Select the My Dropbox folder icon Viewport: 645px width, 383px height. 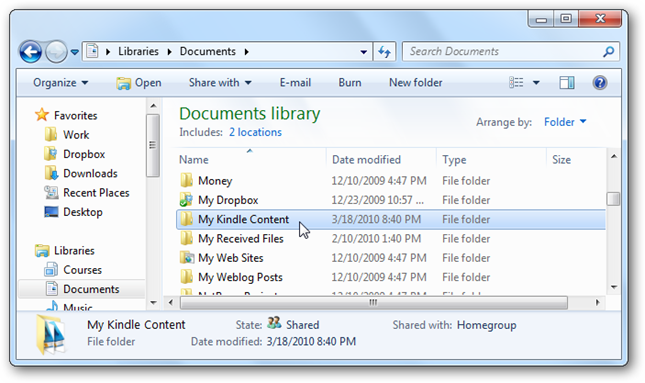[186, 200]
